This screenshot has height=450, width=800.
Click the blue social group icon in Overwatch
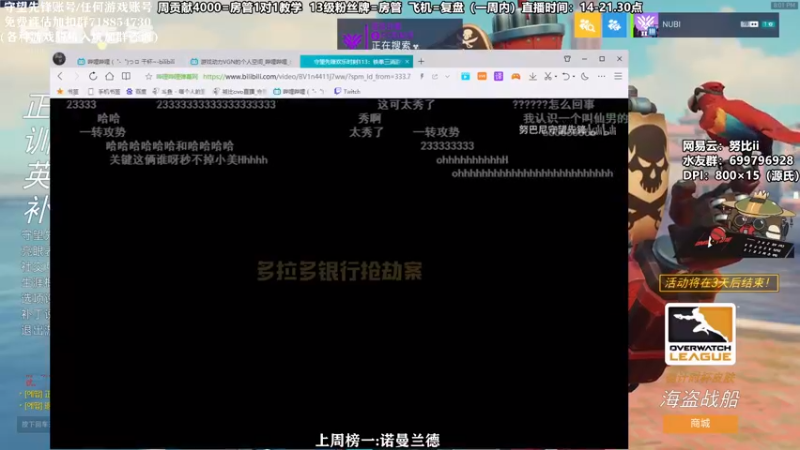pyautogui.click(x=614, y=24)
